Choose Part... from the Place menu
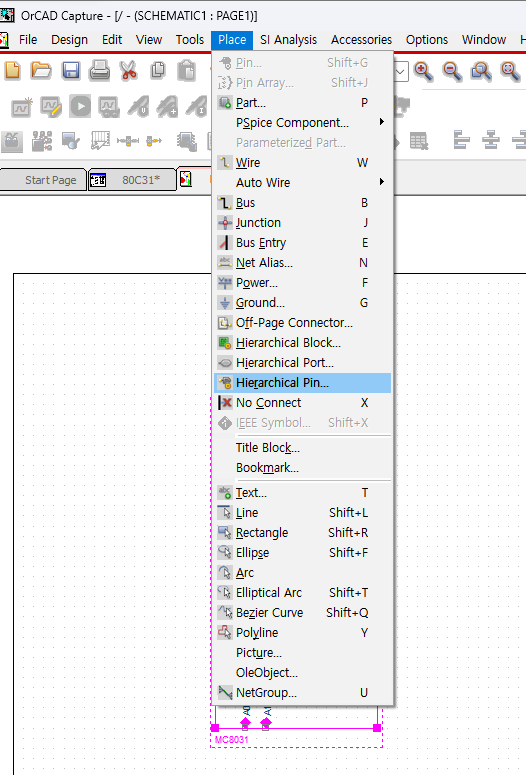The width and height of the screenshot is (526, 775). click(x=303, y=103)
